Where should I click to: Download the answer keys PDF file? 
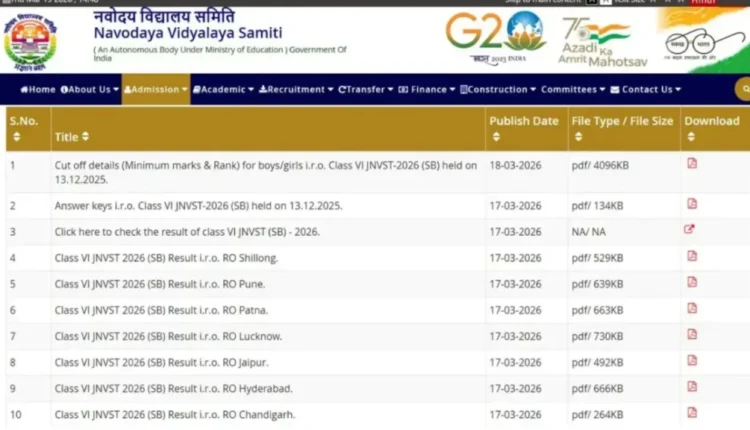(692, 204)
